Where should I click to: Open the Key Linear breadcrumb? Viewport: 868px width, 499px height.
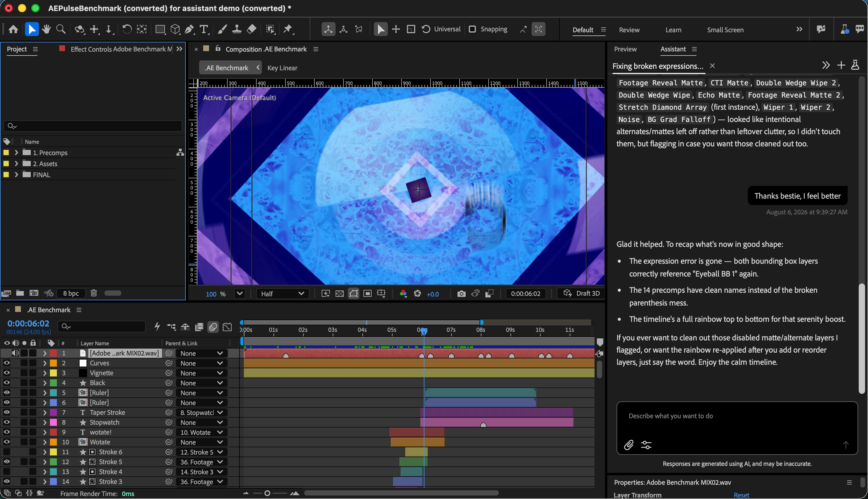coord(282,68)
